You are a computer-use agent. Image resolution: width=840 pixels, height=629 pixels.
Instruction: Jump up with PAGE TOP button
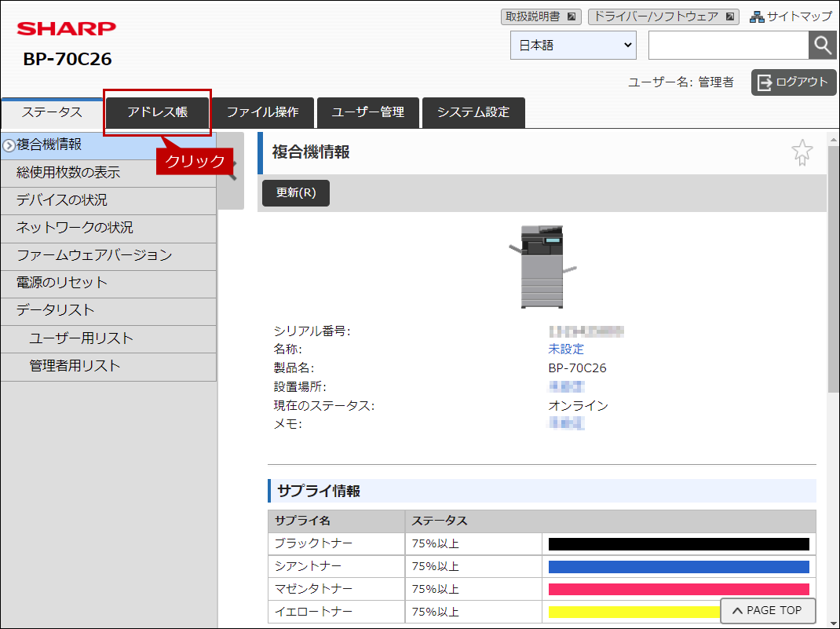[769, 611]
